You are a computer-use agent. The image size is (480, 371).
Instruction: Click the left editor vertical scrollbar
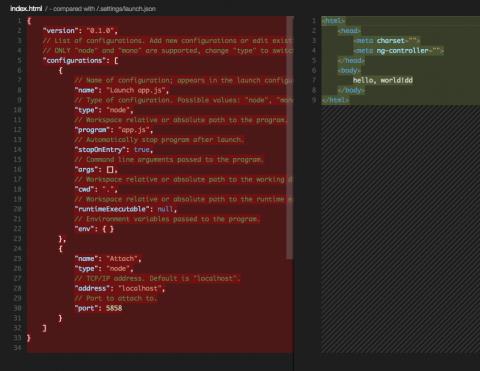point(290,137)
